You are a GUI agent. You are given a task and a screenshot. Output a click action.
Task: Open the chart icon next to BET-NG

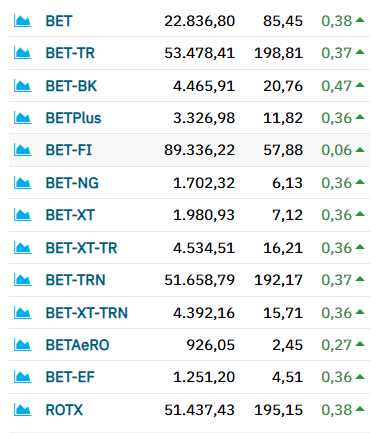coord(22,183)
